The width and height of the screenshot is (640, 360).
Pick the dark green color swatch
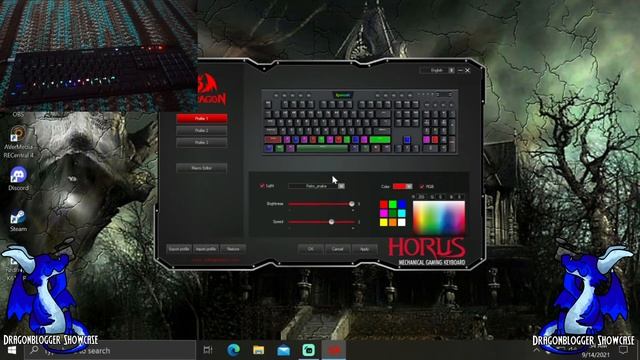[393, 213]
